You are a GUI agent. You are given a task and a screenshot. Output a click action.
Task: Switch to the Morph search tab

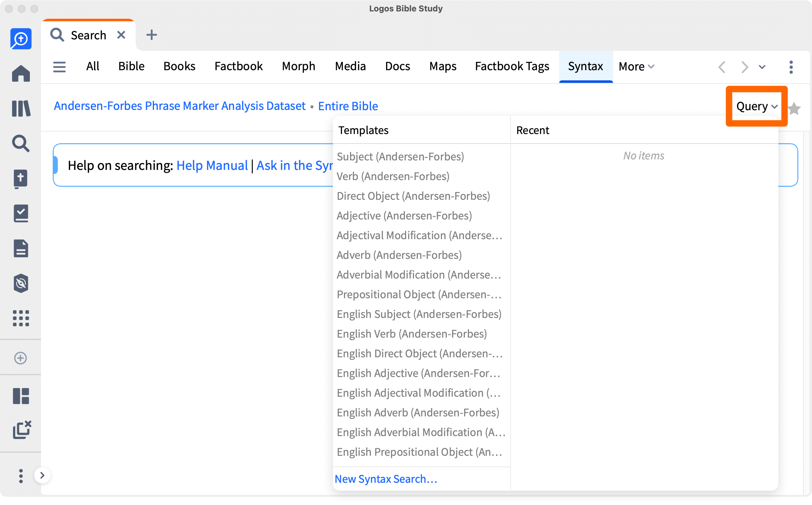[x=298, y=66]
